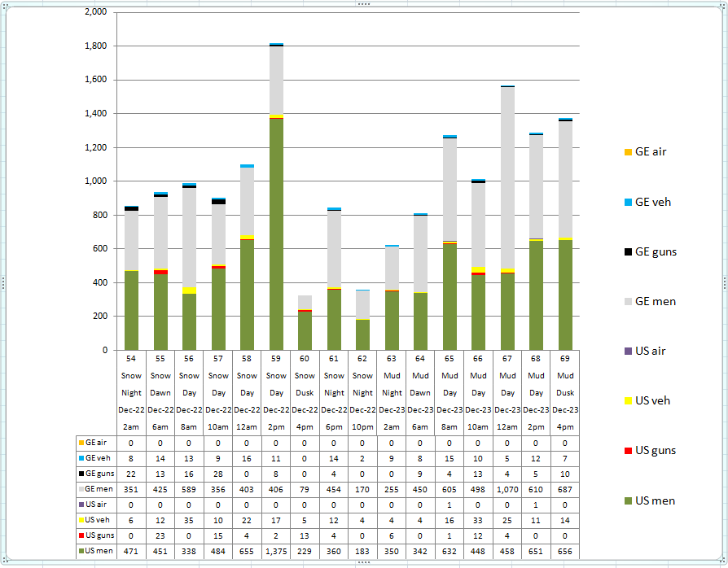This screenshot has width=728, height=568.
Task: Click the gray GE men segment of turn 60 bar
Action: [x=305, y=302]
